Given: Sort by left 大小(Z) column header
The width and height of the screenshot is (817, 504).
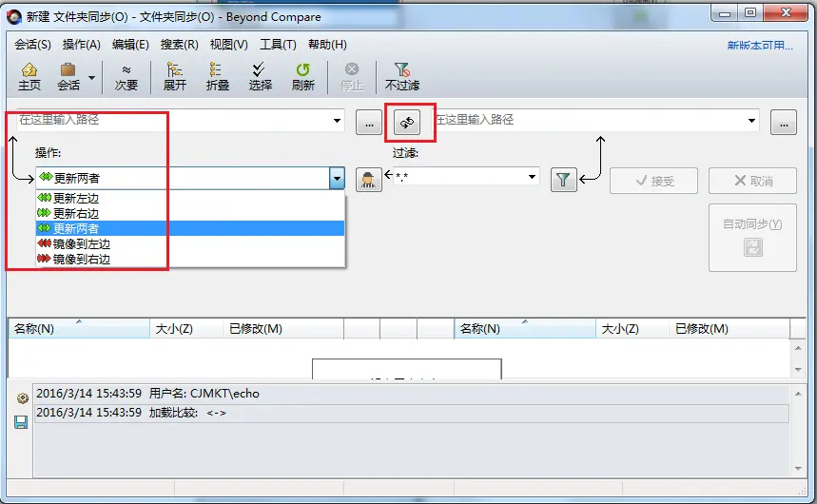Looking at the screenshot, I should tap(186, 329).
